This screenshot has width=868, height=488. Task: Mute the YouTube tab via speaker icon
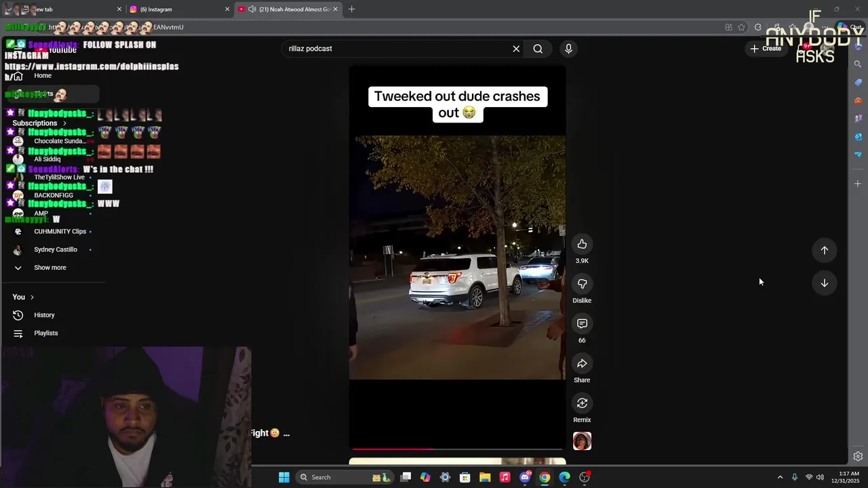click(252, 9)
